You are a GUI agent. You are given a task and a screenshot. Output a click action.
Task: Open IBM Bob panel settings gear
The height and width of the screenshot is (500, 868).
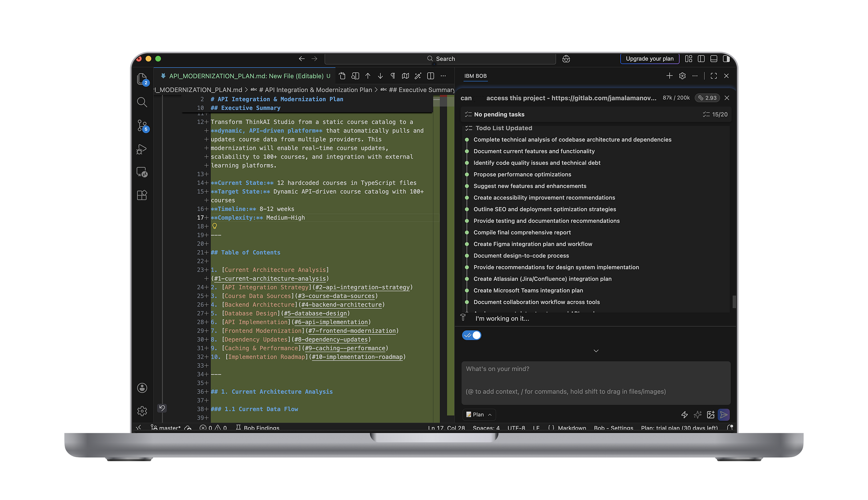point(682,76)
